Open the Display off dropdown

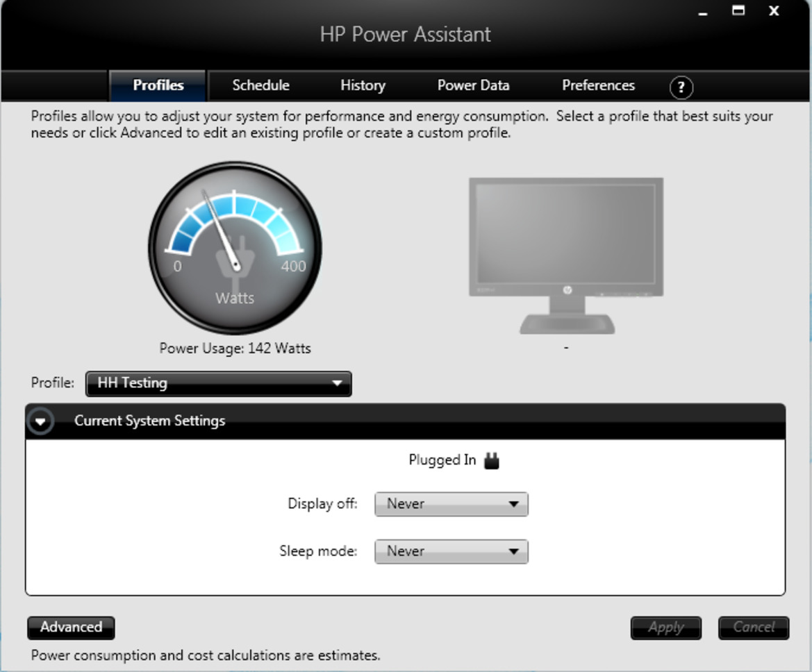coord(451,504)
